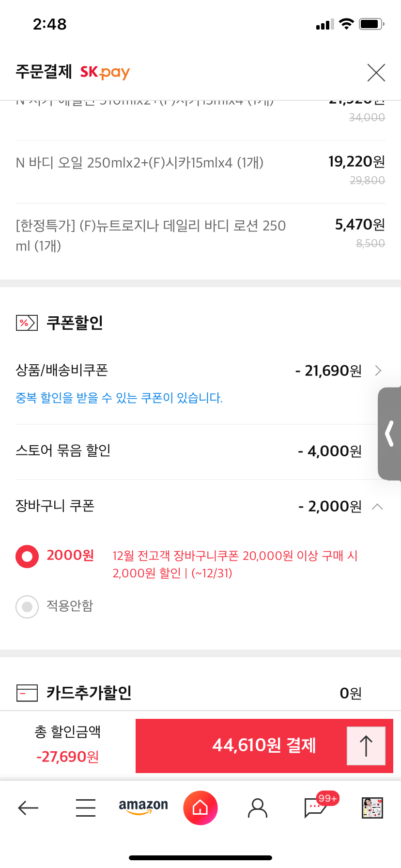Tap the up arrow on payment bar
Viewport: 401px width, 868px height.
[366, 746]
